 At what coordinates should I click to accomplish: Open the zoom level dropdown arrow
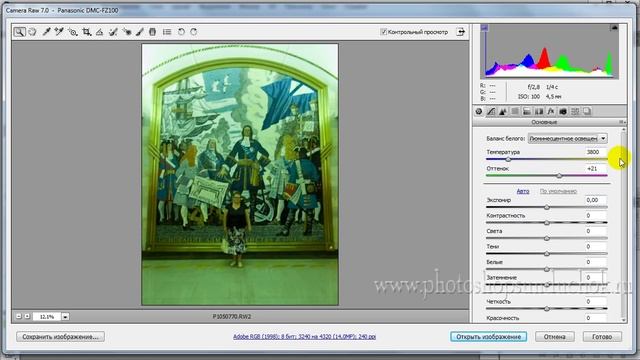point(65,316)
